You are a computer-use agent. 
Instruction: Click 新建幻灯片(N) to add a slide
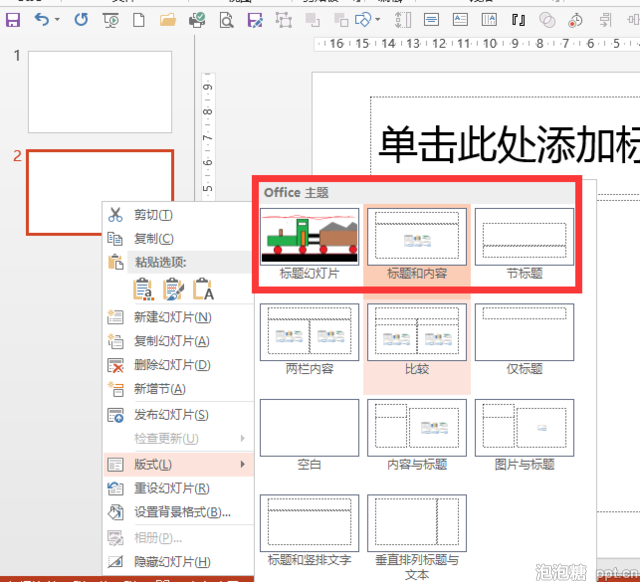172,317
